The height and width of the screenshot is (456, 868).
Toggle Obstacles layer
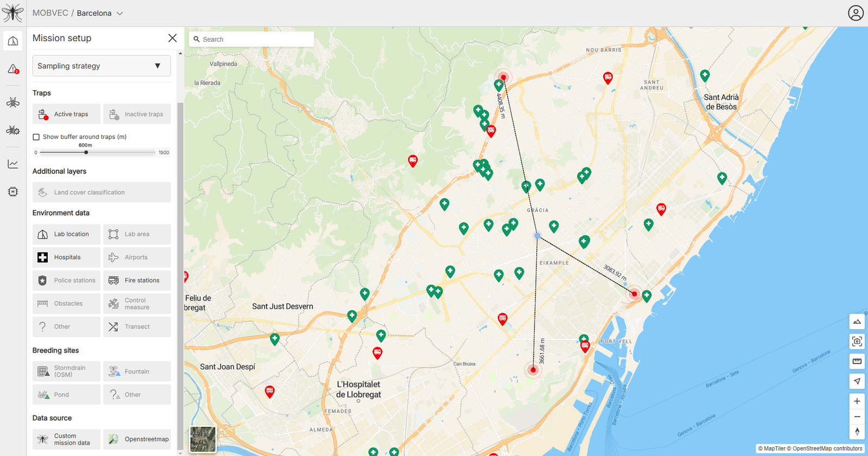[66, 304]
